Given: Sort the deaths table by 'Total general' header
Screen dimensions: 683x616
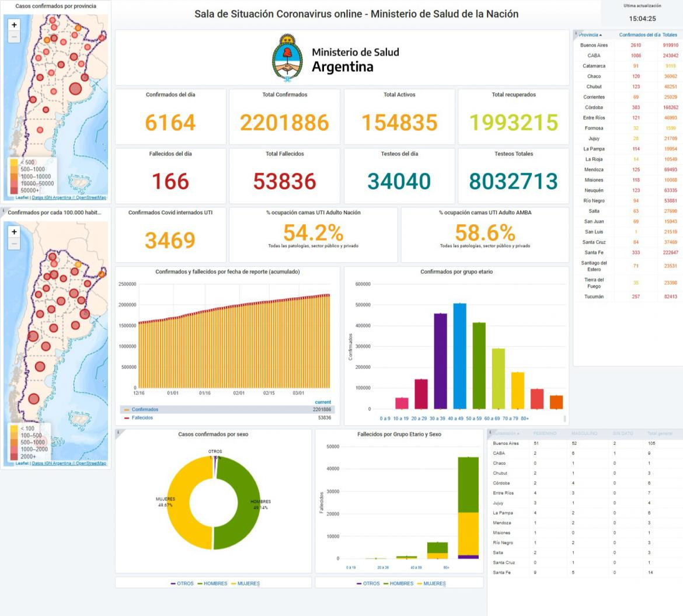Looking at the screenshot, I should [660, 433].
